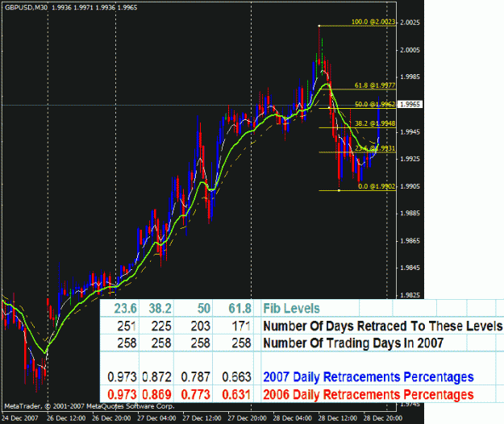Click the 27 Dec 04:00 time axis label
This screenshot has height=424, width=504.
pyautogui.click(x=156, y=418)
